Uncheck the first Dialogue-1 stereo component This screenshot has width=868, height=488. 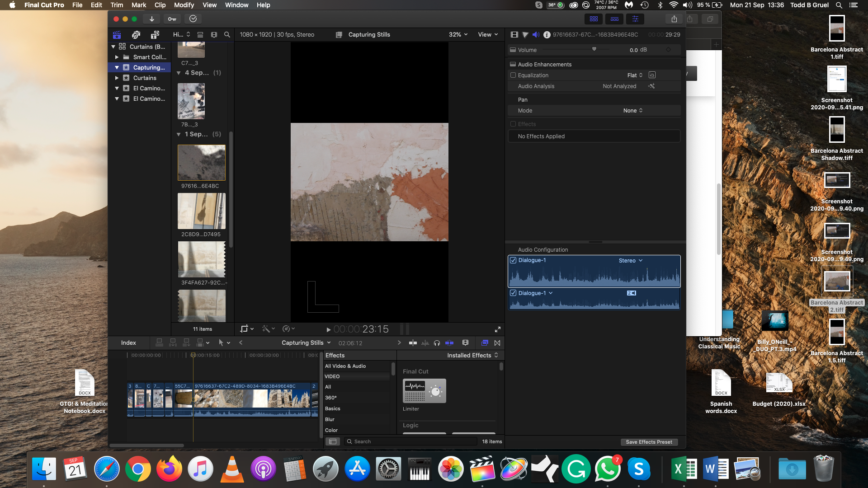(513, 260)
